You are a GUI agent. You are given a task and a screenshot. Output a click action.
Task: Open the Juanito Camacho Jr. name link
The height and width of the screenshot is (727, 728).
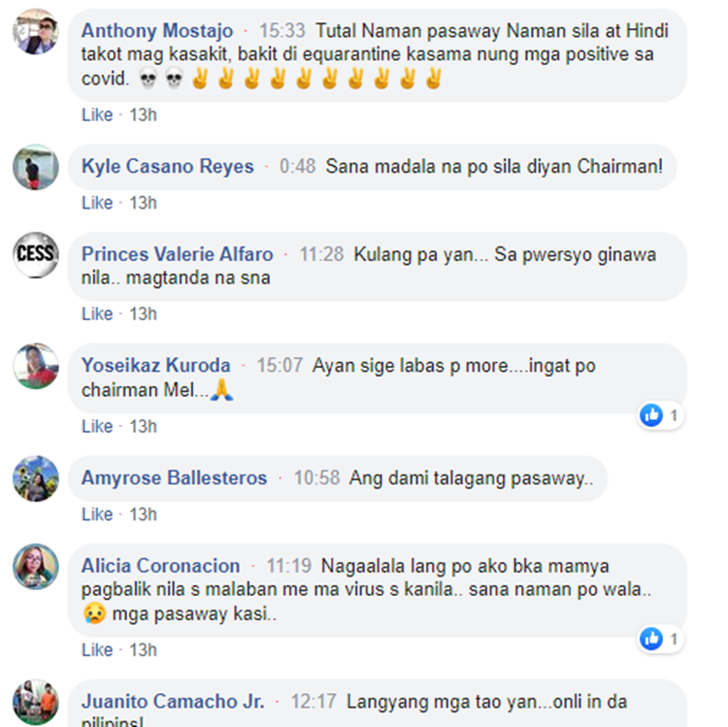173,702
